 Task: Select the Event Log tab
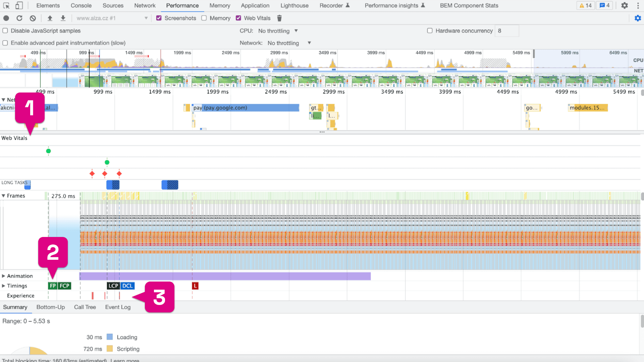coord(118,307)
